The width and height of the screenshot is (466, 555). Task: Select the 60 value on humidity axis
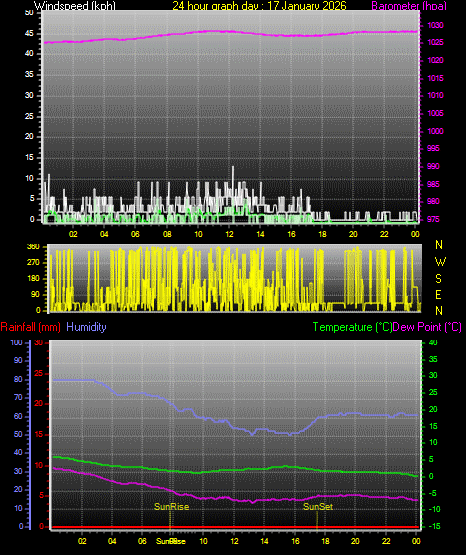click(18, 416)
